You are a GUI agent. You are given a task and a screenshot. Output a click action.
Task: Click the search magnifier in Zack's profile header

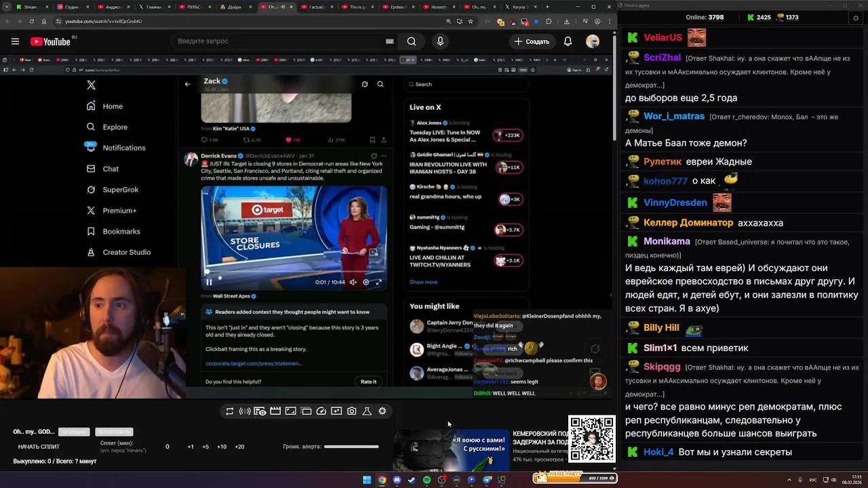pyautogui.click(x=380, y=84)
